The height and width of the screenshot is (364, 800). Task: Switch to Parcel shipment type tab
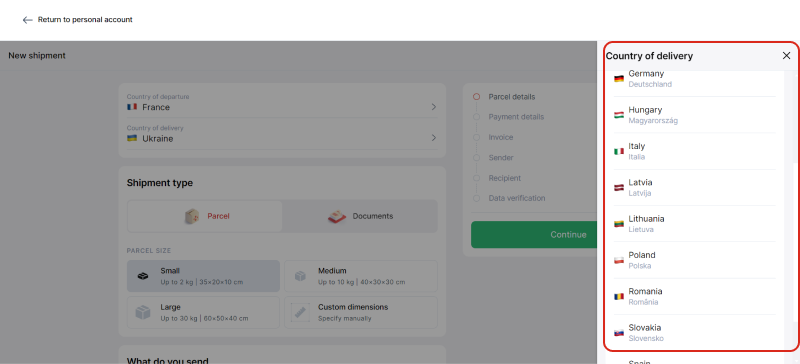[205, 216]
